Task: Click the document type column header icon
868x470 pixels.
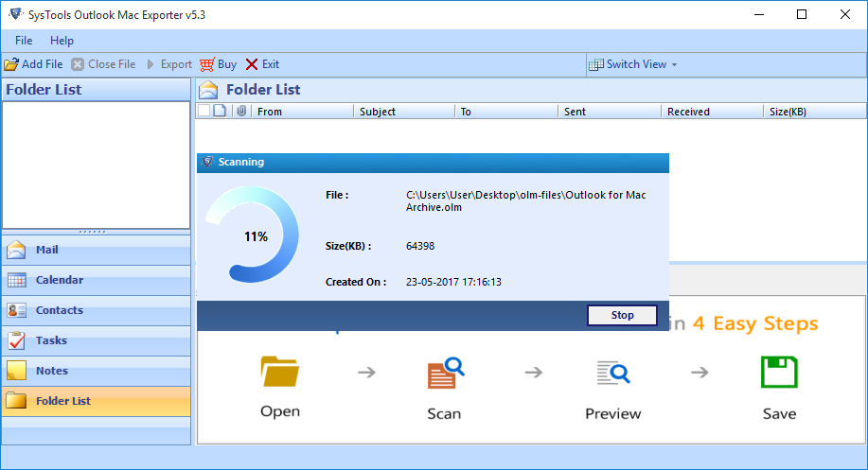Action: (x=220, y=111)
